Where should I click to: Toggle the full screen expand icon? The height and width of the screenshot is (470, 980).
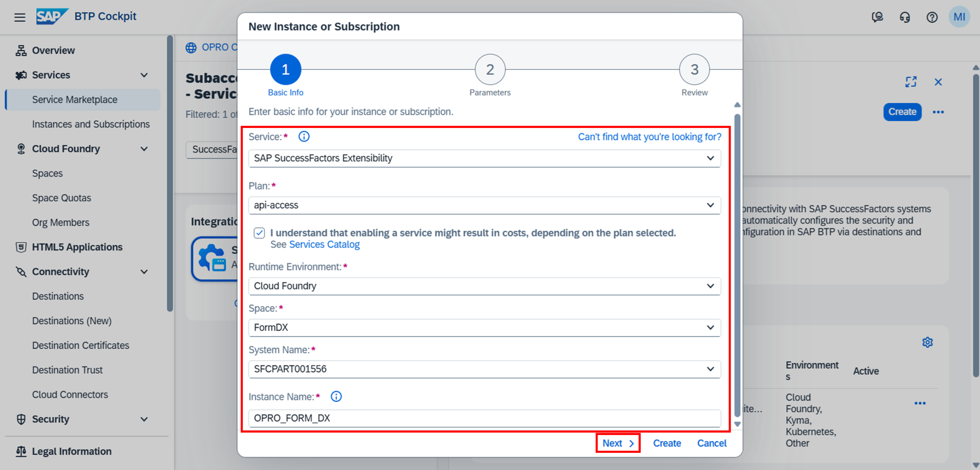[x=911, y=82]
